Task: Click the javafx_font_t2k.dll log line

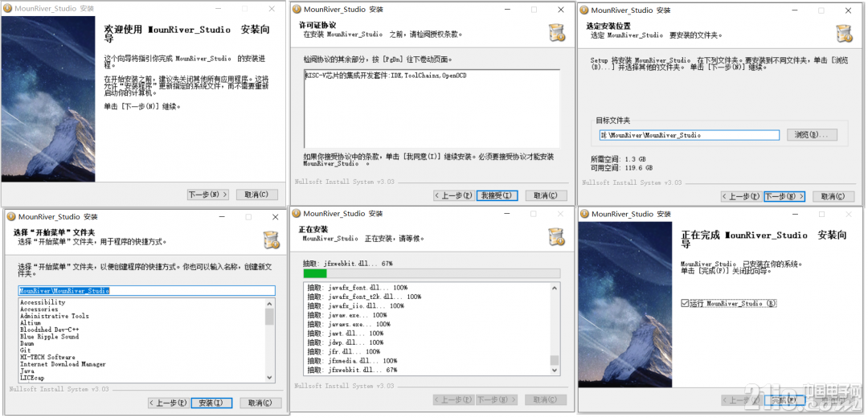Action: [x=364, y=297]
